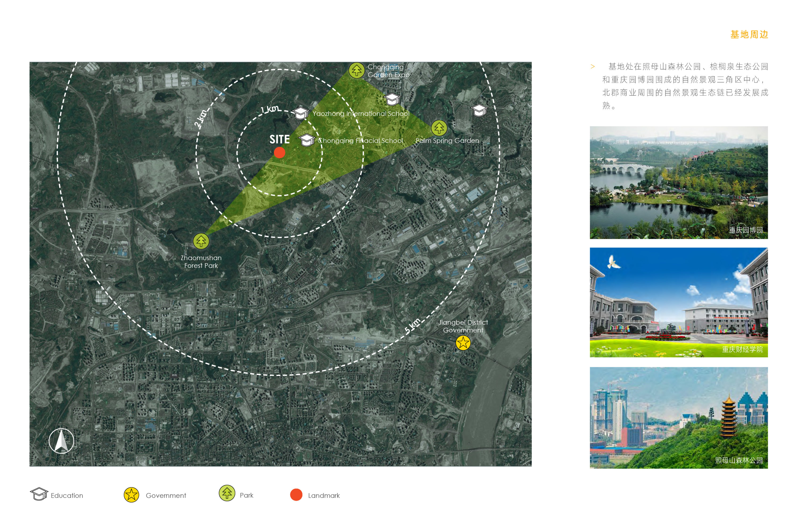Click the Yaozhong International School label

coord(361,114)
